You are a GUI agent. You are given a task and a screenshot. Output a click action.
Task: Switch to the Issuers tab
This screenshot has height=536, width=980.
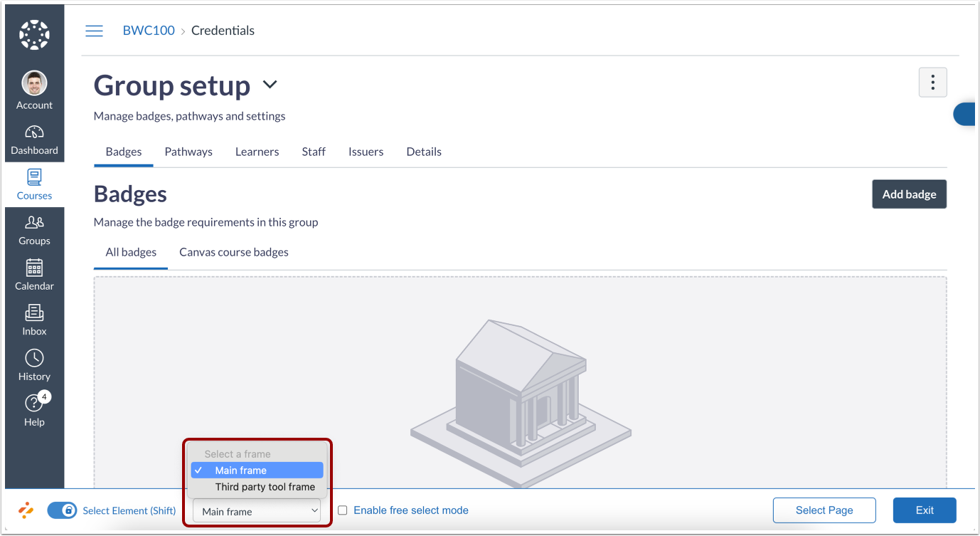[366, 152]
